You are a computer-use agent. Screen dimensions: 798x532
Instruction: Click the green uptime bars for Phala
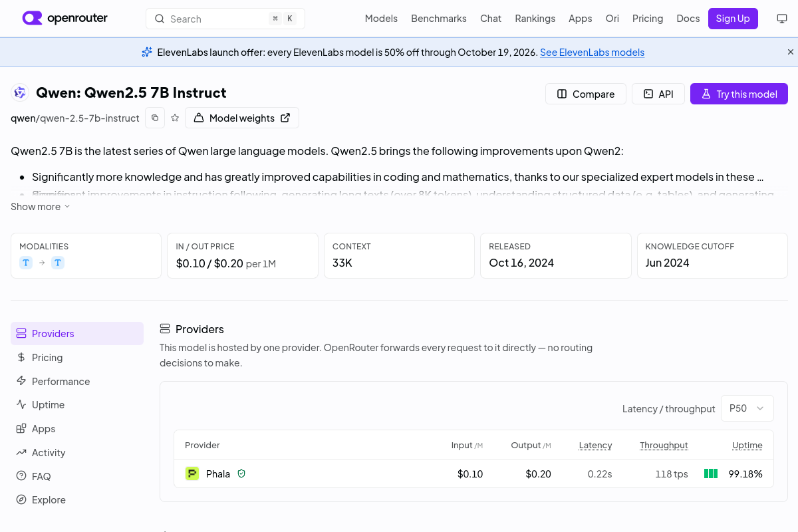711,473
